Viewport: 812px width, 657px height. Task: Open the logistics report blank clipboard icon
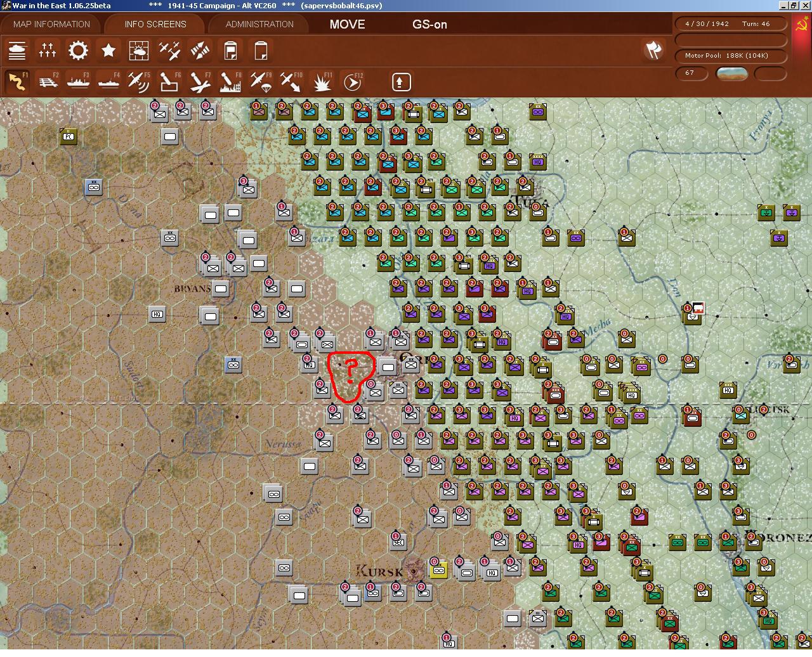261,50
